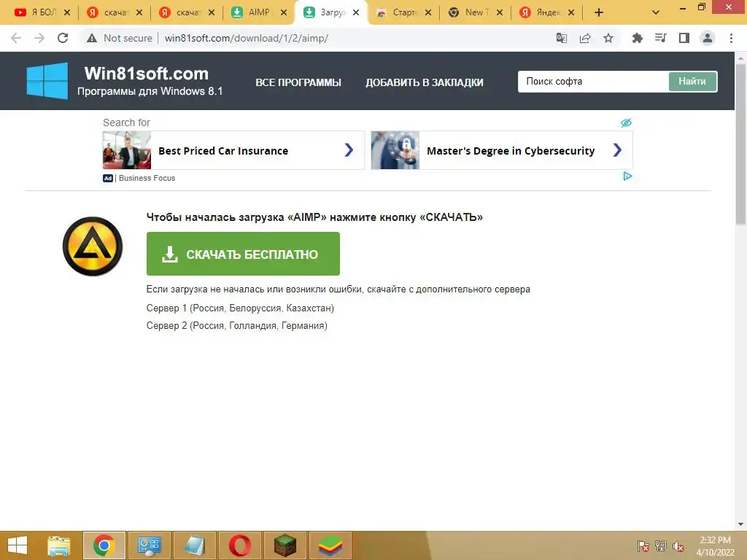The width and height of the screenshot is (747, 560).
Task: Switch to the New Tab tab
Action: coord(475,12)
